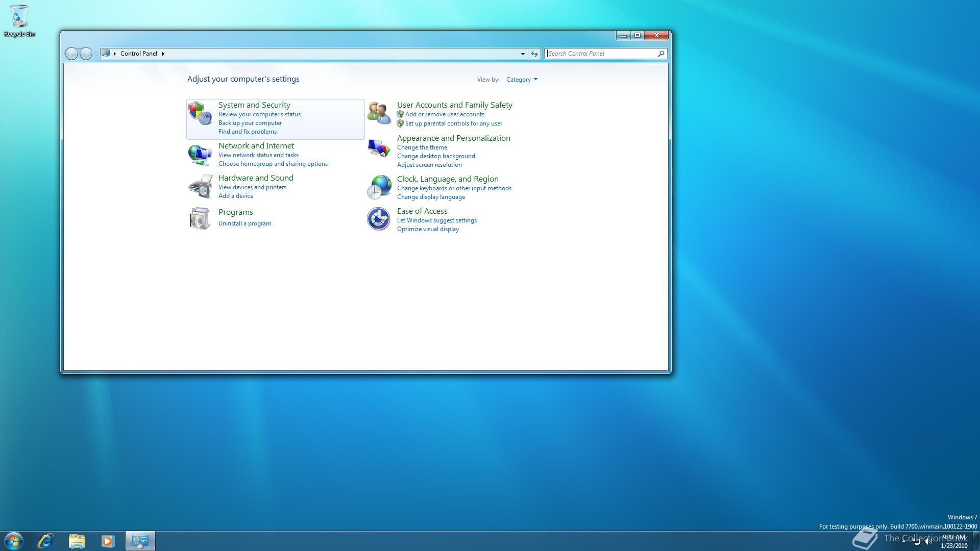Screen dimensions: 980x551
Task: Launch Internet Explorer from taskbar
Action: [45, 541]
